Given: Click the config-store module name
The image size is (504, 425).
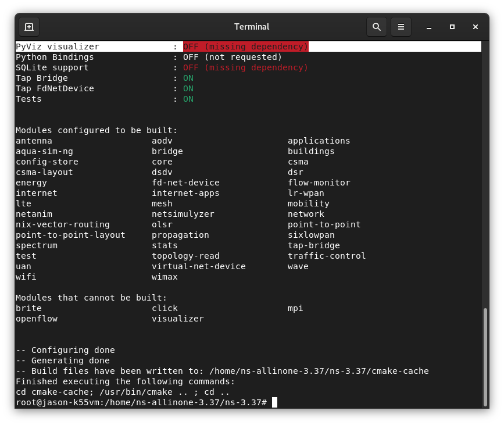Looking at the screenshot, I should pos(47,162).
